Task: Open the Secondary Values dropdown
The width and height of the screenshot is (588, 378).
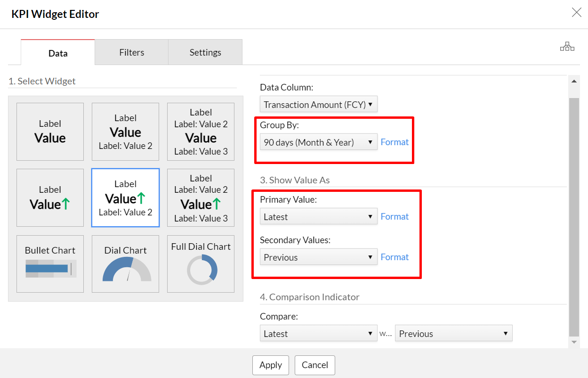Action: 318,257
